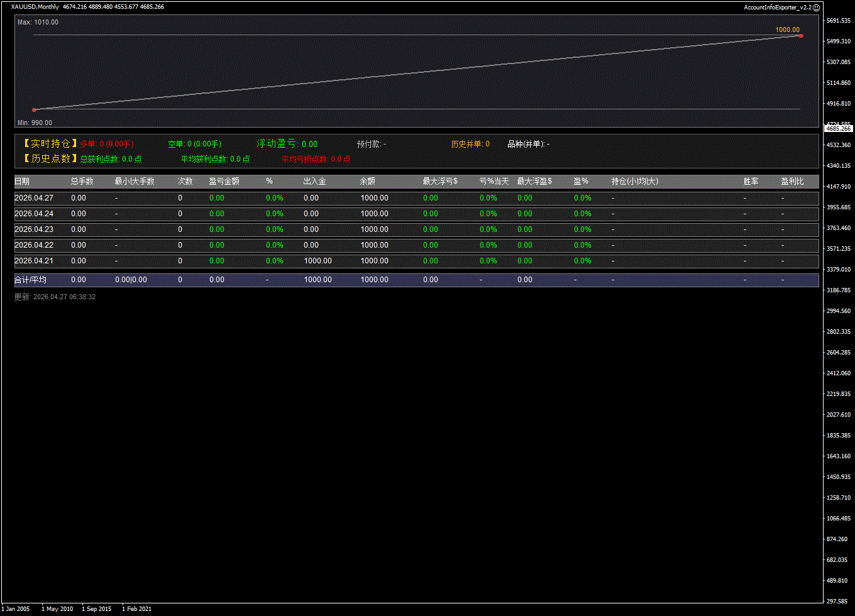
Task: Click the equity curve end point at 1000.00
Action: [x=800, y=36]
